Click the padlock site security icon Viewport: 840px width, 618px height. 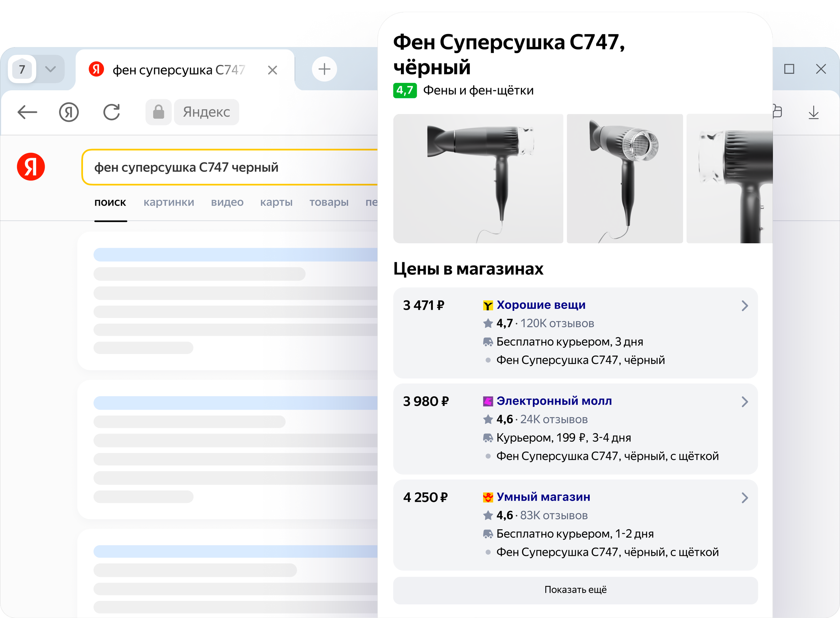coord(158,112)
